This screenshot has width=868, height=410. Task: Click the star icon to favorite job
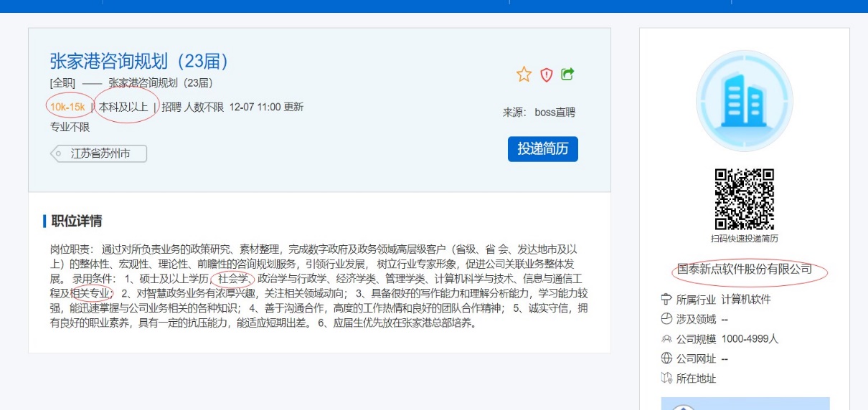[x=524, y=75]
